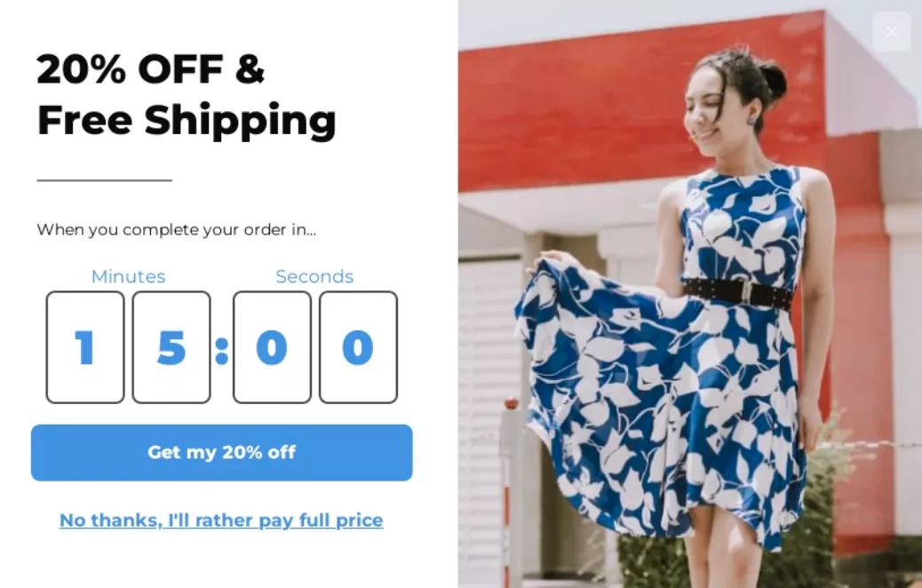
Task: Click the colon separator in countdown timer
Action: 222,351
